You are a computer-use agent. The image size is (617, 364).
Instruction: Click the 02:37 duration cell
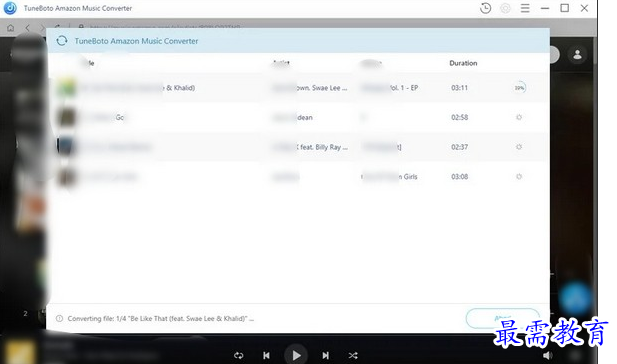459,147
